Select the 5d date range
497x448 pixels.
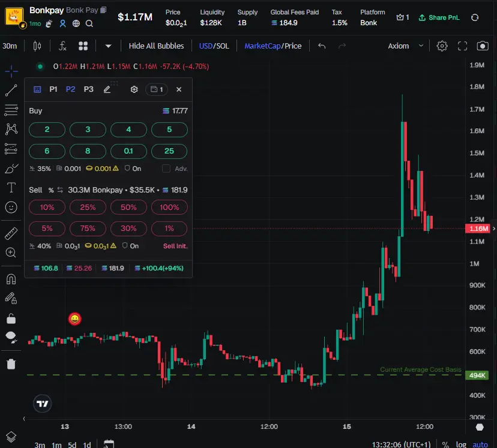click(x=72, y=444)
